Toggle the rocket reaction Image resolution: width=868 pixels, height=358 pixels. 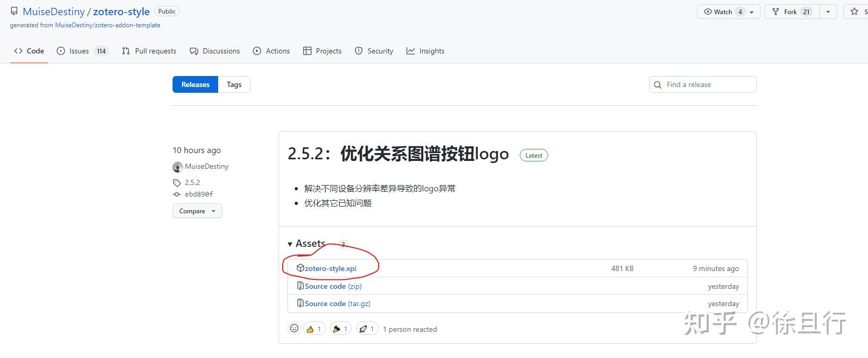click(367, 329)
